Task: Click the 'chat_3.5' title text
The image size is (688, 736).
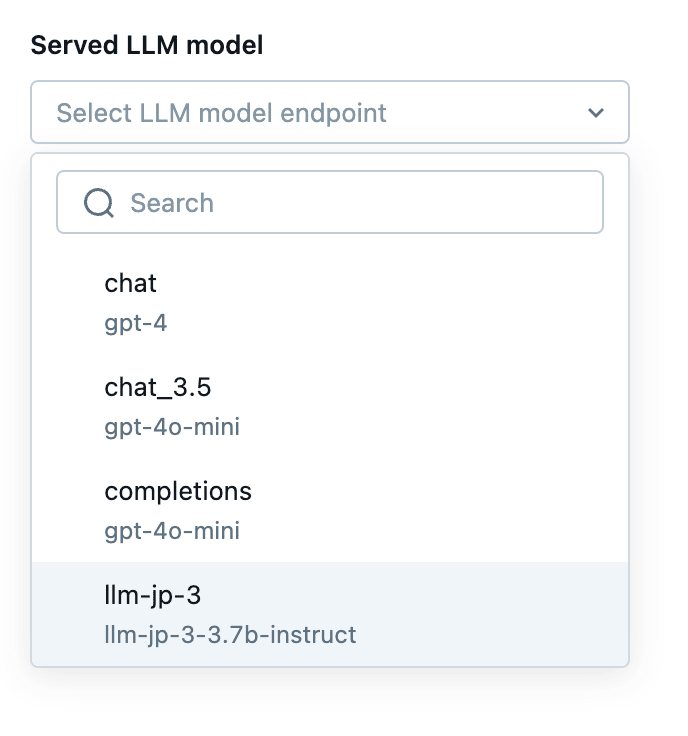Action: [157, 387]
